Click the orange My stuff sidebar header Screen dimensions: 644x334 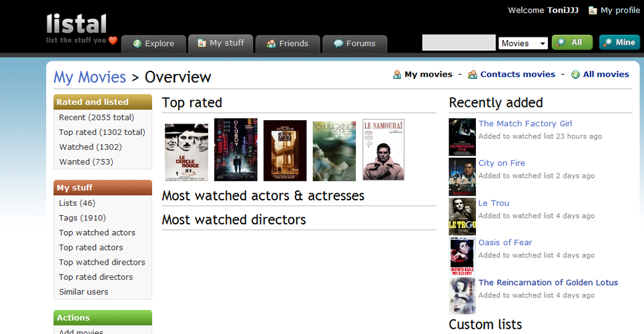click(x=103, y=188)
